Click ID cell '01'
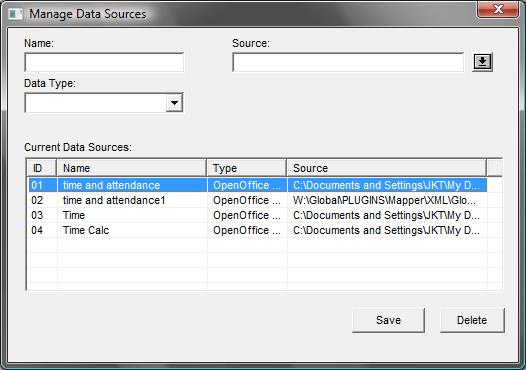This screenshot has height=370, width=526. coord(43,185)
